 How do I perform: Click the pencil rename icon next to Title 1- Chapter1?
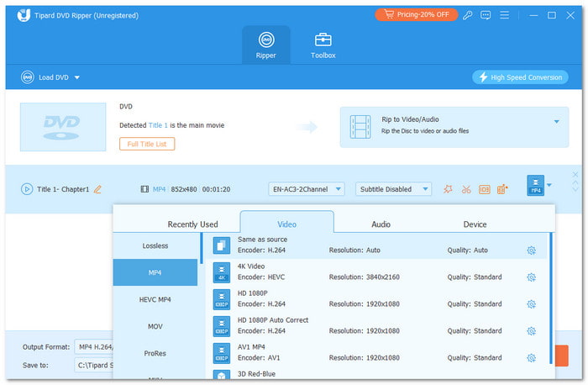(x=97, y=189)
